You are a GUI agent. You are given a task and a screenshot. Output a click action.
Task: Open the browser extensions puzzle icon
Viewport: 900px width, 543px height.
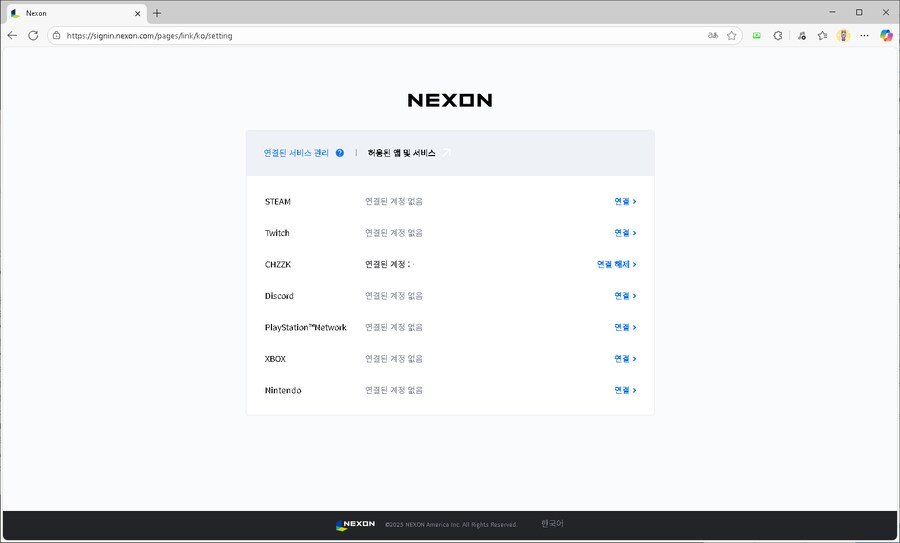pos(778,35)
